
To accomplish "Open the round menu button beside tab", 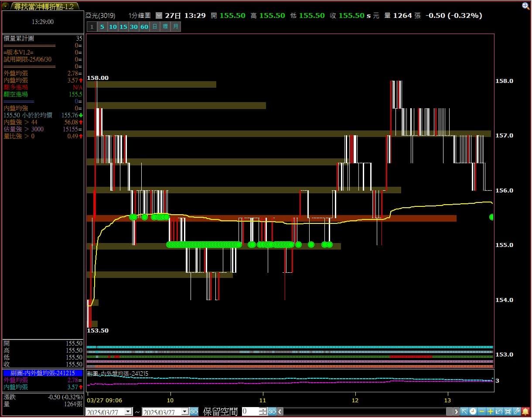I will click(5, 6).
